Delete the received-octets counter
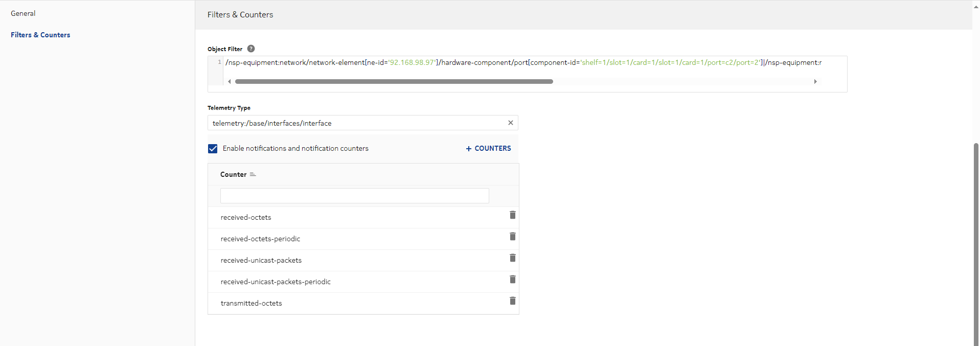Viewport: 980px width, 346px height. point(512,215)
